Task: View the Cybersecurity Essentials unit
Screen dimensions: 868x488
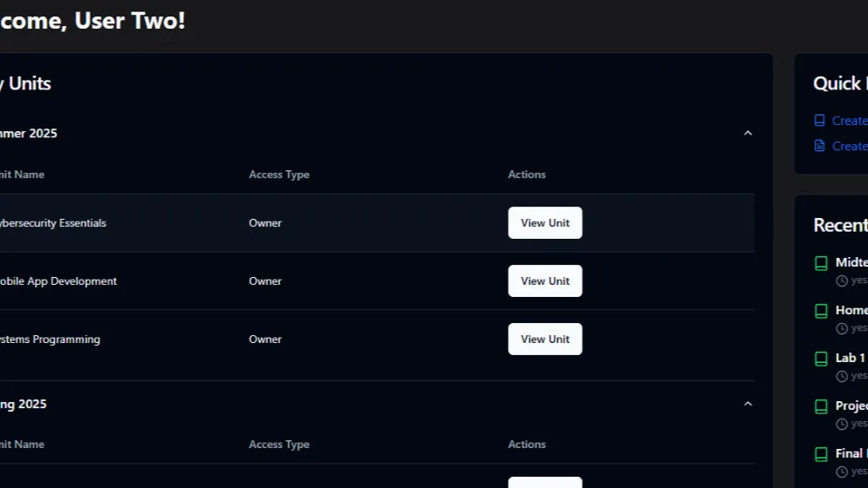Action: tap(545, 222)
